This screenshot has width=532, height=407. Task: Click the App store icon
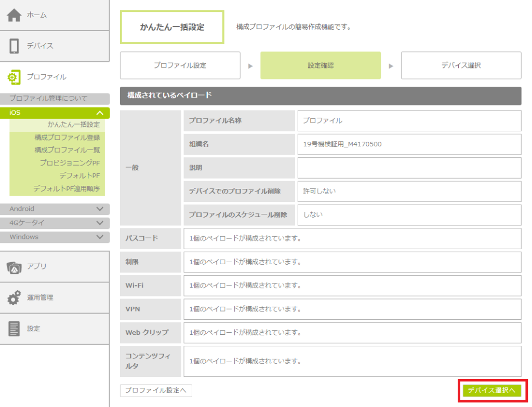pos(14,267)
